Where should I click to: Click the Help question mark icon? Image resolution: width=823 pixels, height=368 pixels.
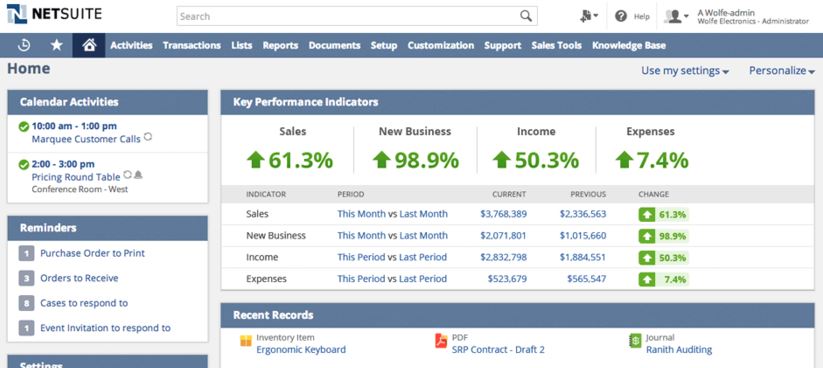[621, 16]
